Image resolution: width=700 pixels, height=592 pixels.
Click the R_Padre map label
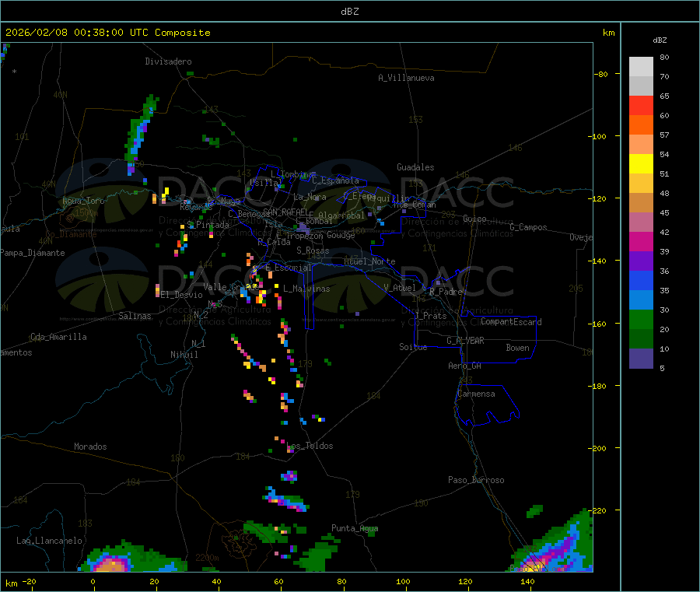(446, 292)
